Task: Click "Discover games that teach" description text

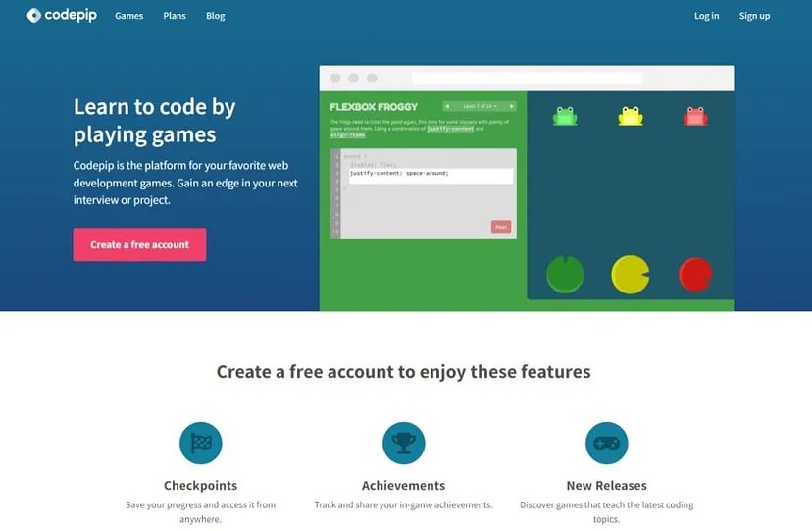Action: [606, 511]
